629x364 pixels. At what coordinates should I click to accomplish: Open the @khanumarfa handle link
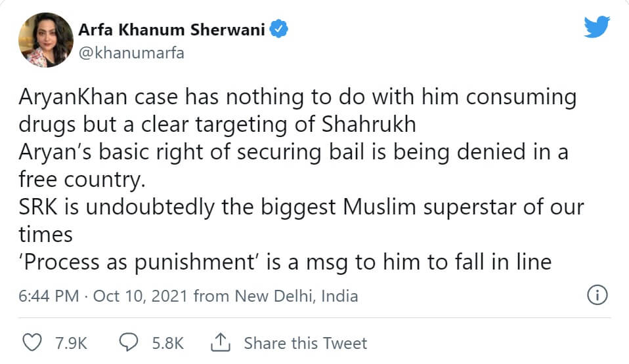click(131, 53)
